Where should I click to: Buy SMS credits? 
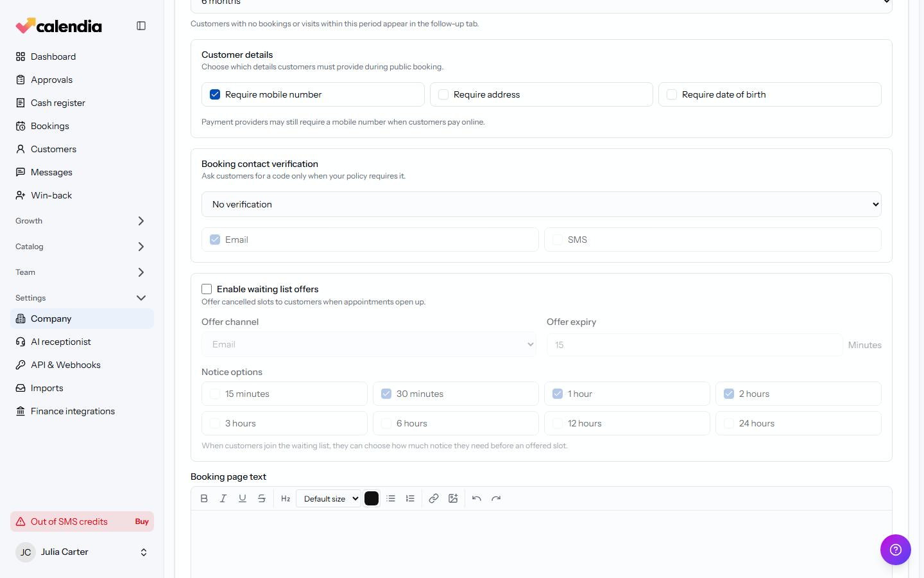tap(142, 521)
